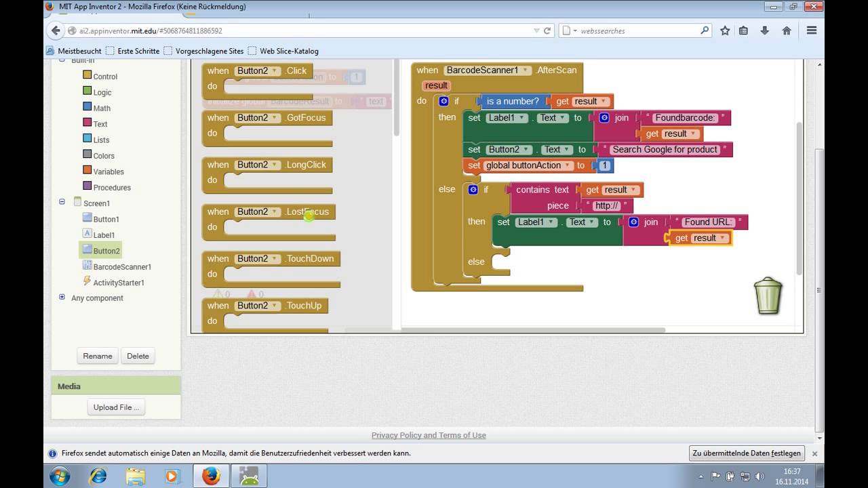
Task: Click the workspace vertical scrollbar
Action: tap(798, 198)
